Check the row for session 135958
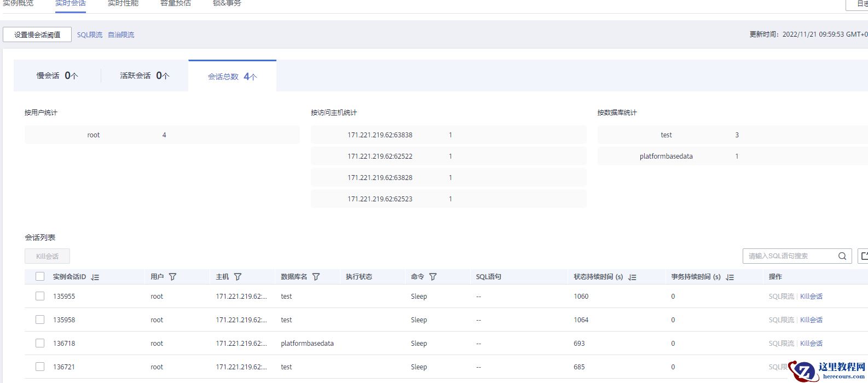The image size is (868, 383). (x=40, y=320)
